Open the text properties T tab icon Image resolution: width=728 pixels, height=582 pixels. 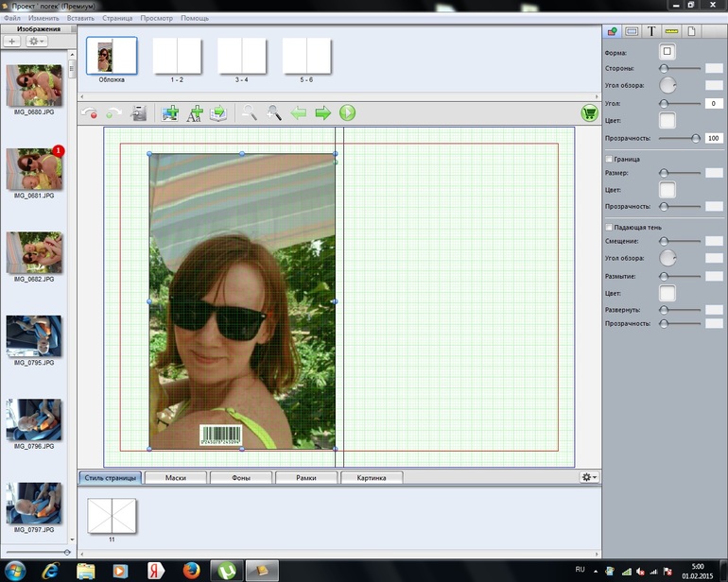650,31
